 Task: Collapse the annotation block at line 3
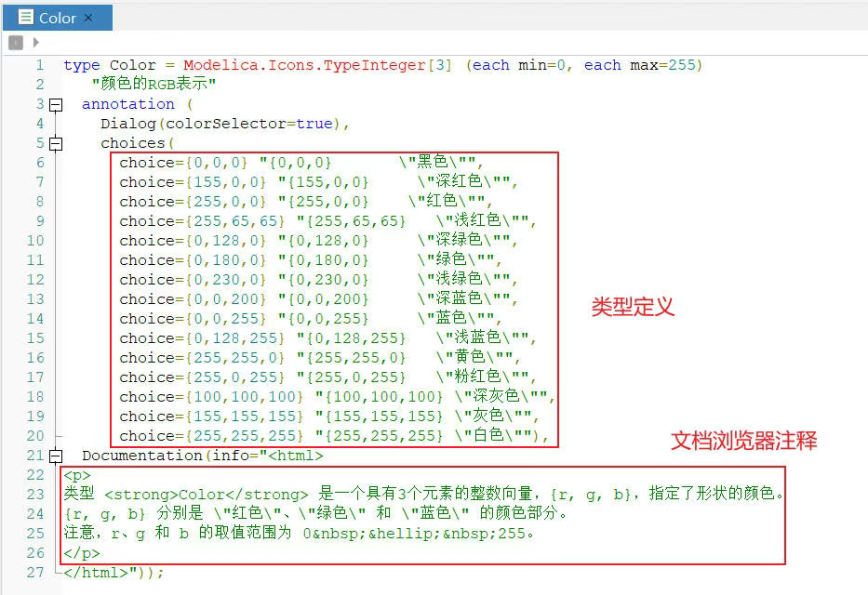(x=56, y=105)
